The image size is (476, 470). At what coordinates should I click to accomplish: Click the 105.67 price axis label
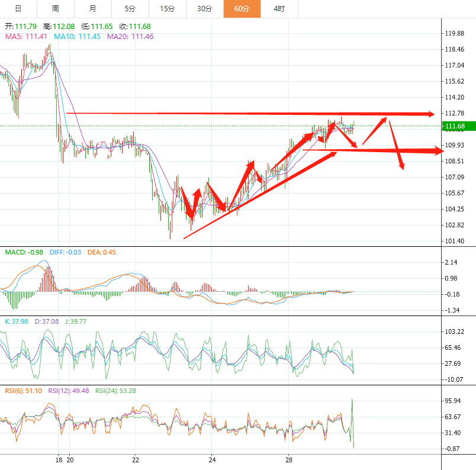[x=455, y=193]
